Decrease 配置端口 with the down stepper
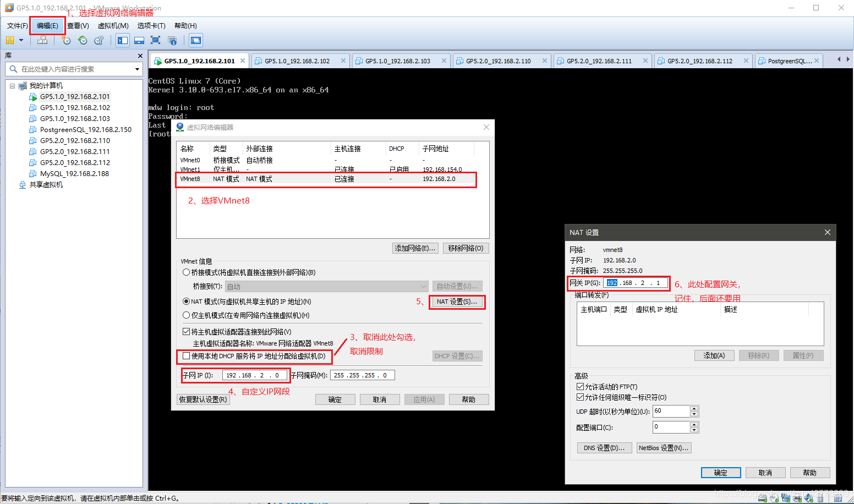This screenshot has height=504, width=854. 694,430
